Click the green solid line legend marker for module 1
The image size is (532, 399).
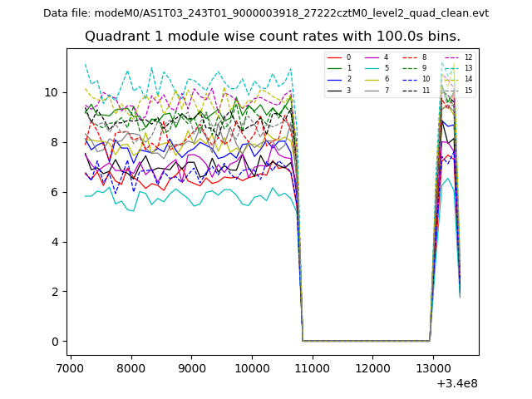click(x=334, y=68)
